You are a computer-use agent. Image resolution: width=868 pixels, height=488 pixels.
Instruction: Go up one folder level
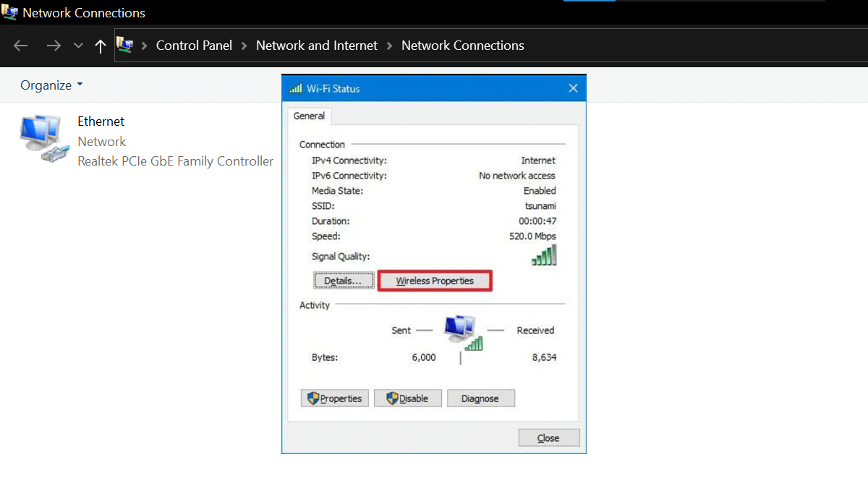(100, 46)
